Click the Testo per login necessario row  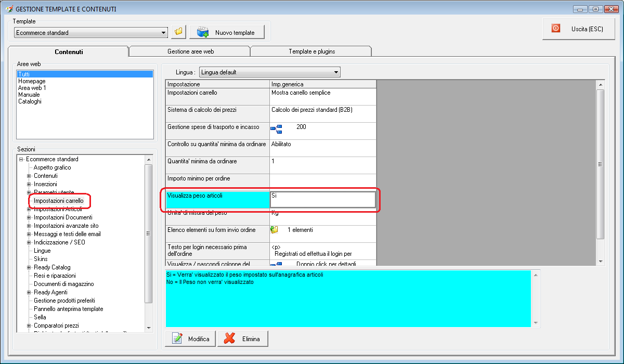271,251
